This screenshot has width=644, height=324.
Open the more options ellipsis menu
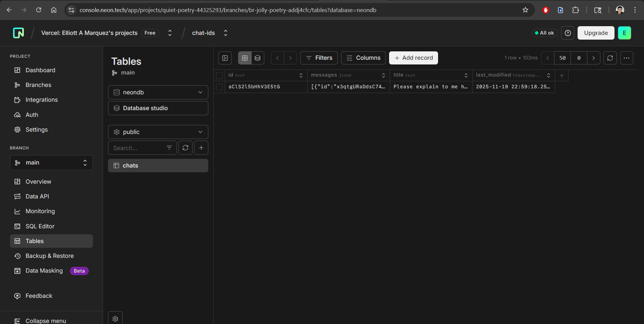(x=627, y=58)
